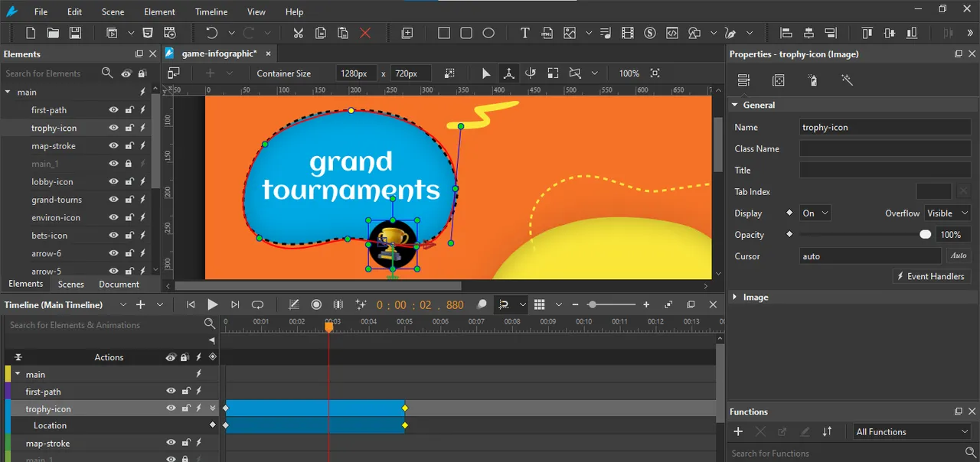Open the Display On dropdown
Viewport: 980px width, 462px height.
pos(815,213)
